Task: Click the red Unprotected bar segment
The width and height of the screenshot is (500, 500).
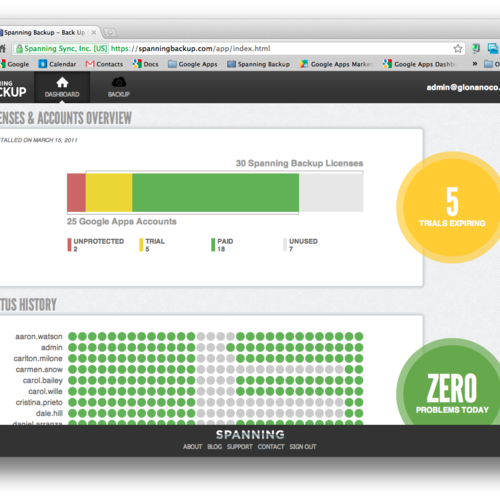Action: pyautogui.click(x=76, y=192)
